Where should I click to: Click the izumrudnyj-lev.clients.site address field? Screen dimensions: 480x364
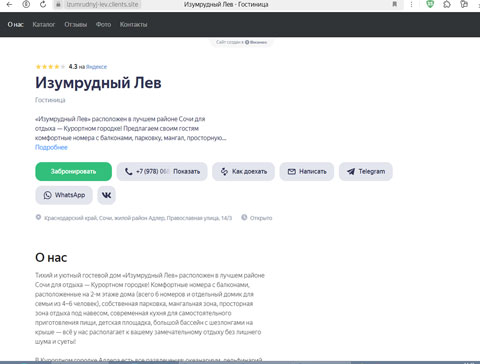[102, 5]
